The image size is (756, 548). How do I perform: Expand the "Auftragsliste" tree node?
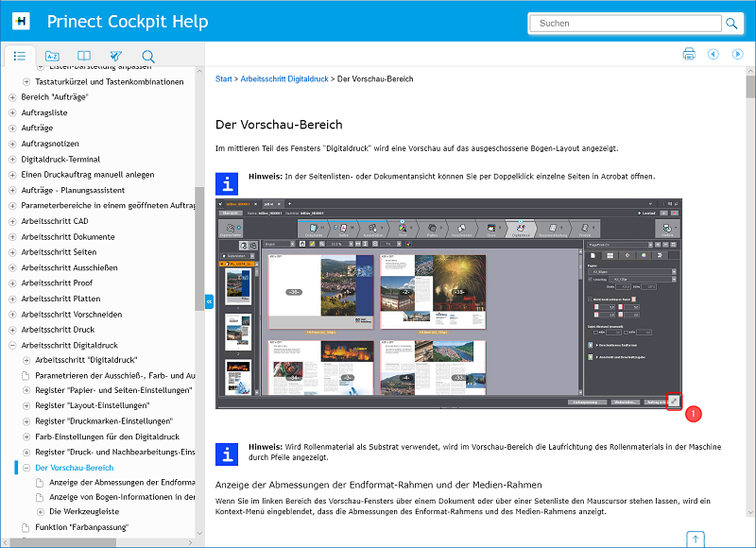pos(12,113)
